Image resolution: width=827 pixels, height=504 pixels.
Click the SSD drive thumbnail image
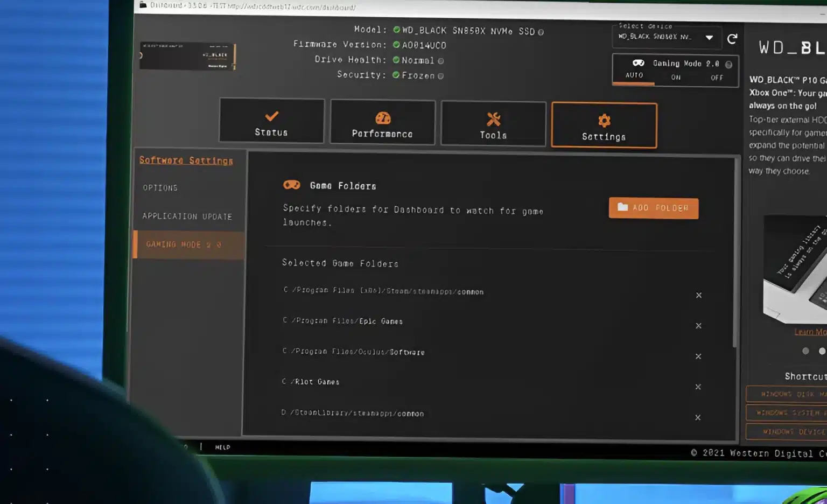[x=187, y=55]
